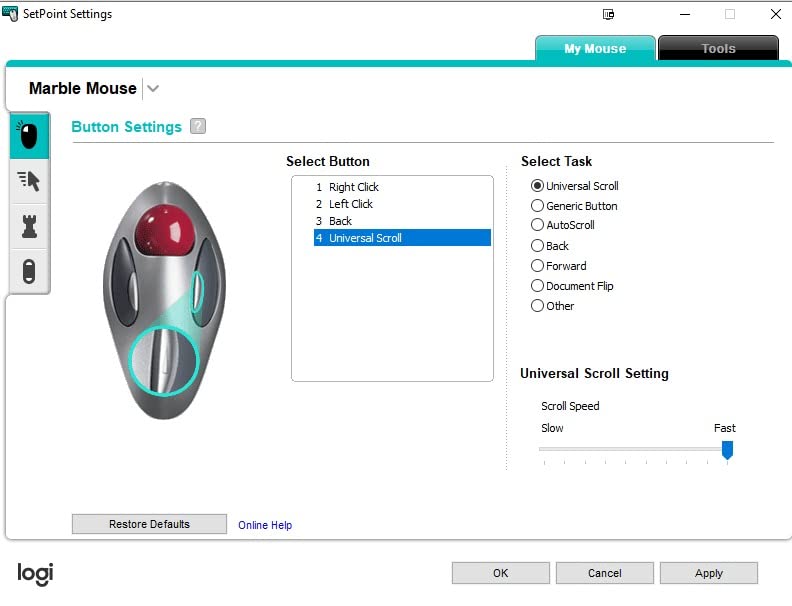Minimize the SetPoint Settings window
The width and height of the screenshot is (792, 606).
[x=685, y=14]
